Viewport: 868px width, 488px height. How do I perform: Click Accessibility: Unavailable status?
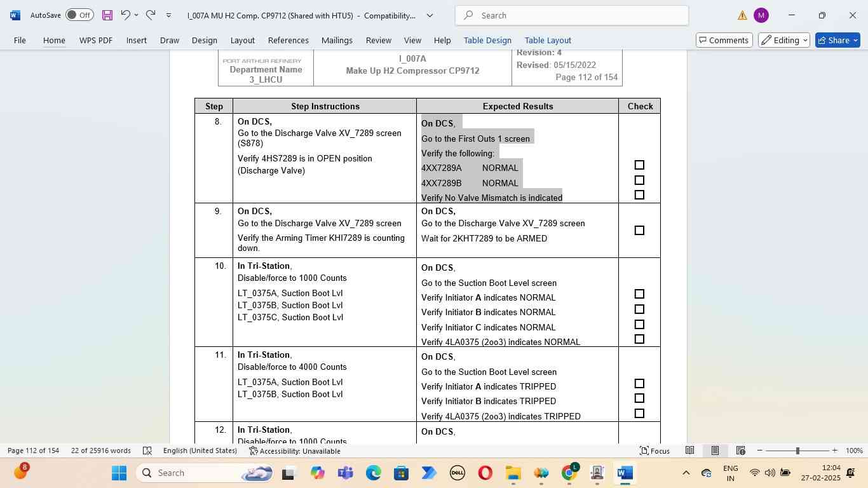coord(295,451)
